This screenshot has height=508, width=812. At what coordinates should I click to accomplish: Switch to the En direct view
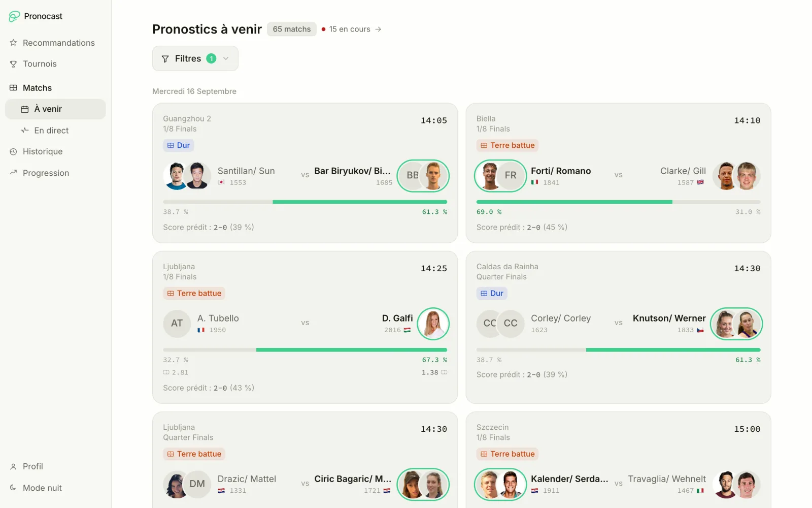[x=55, y=131]
